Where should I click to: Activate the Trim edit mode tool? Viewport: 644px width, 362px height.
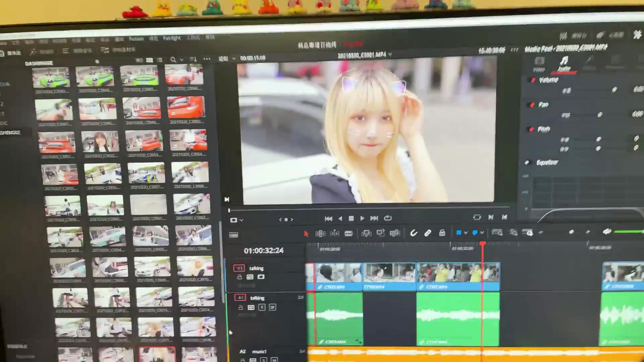[320, 234]
